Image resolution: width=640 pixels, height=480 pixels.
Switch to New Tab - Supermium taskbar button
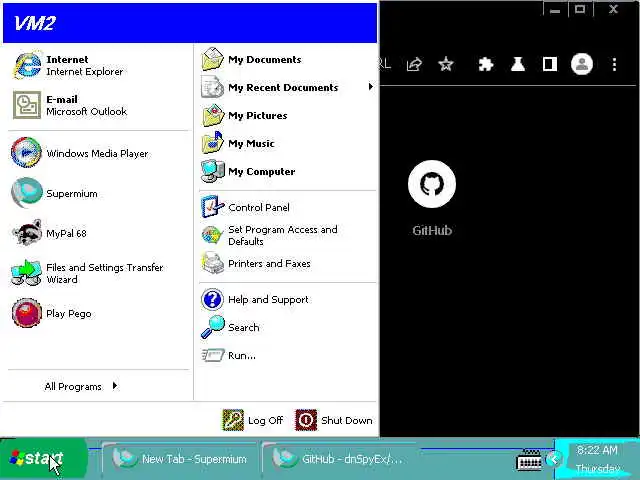[180, 459]
